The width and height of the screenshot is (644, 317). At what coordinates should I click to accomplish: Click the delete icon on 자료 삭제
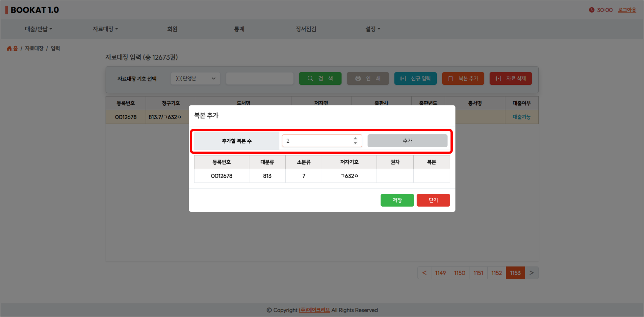(498, 78)
